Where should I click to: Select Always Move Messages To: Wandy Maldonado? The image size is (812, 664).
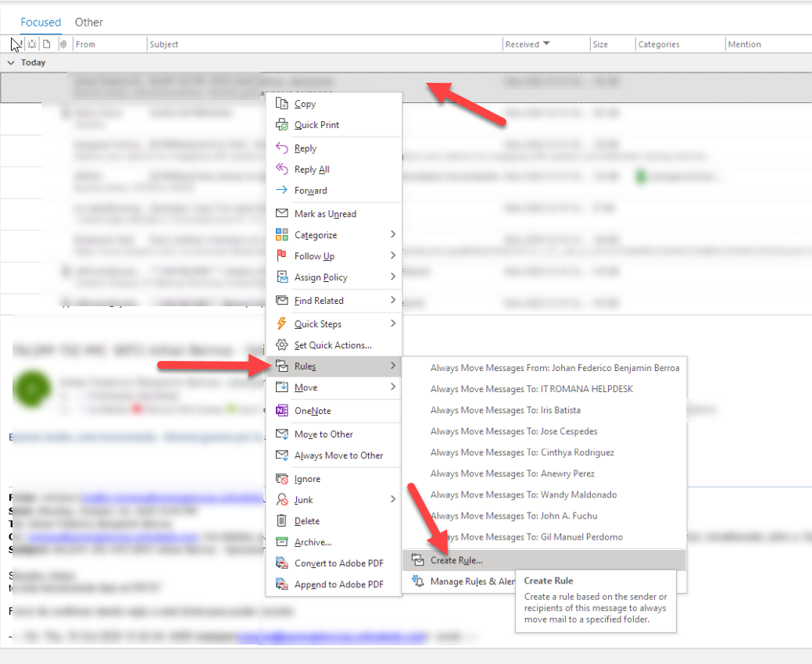pyautogui.click(x=544, y=494)
